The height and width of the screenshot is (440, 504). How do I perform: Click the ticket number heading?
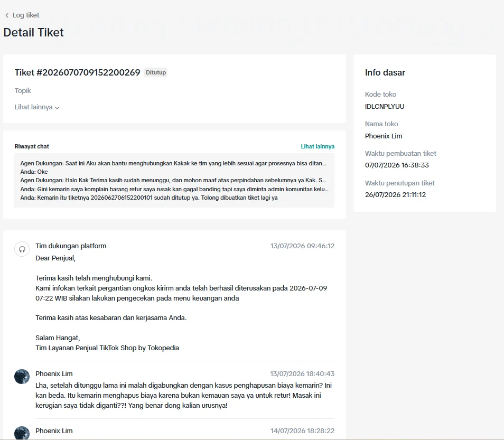pyautogui.click(x=77, y=72)
